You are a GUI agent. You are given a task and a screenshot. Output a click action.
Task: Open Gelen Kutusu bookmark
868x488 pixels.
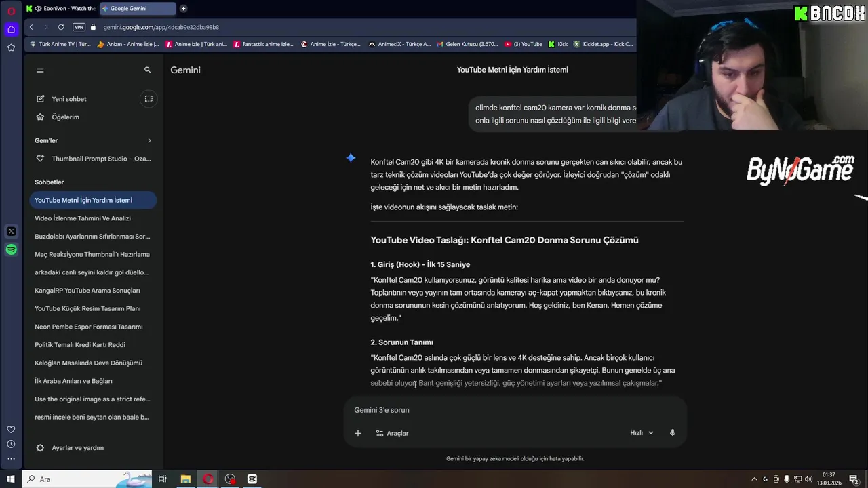tap(467, 44)
